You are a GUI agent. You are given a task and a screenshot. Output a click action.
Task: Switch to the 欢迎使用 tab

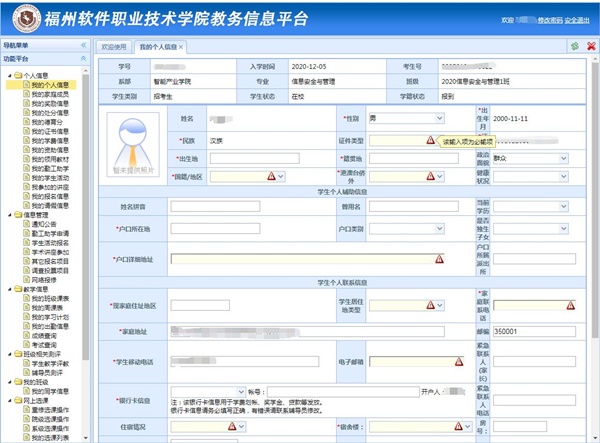pos(114,47)
